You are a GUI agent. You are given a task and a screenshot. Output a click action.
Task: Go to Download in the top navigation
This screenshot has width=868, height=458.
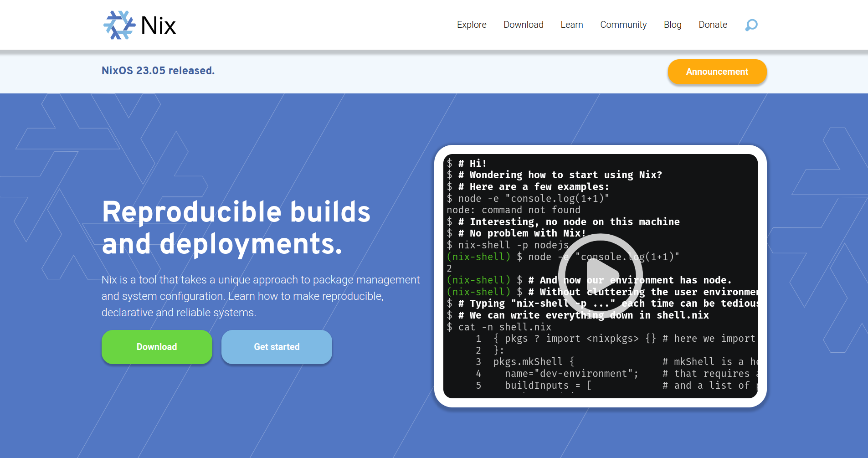(523, 25)
